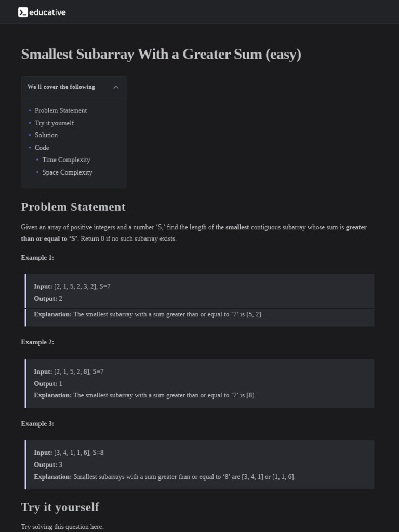Go to Solution in the contents list
The image size is (399, 532).
pyautogui.click(x=46, y=135)
